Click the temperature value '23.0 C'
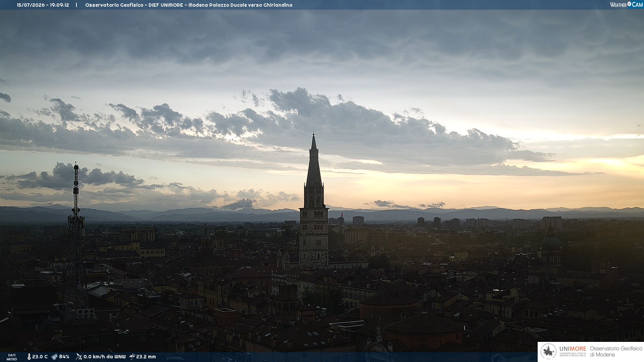The width and height of the screenshot is (644, 362). coord(40,357)
